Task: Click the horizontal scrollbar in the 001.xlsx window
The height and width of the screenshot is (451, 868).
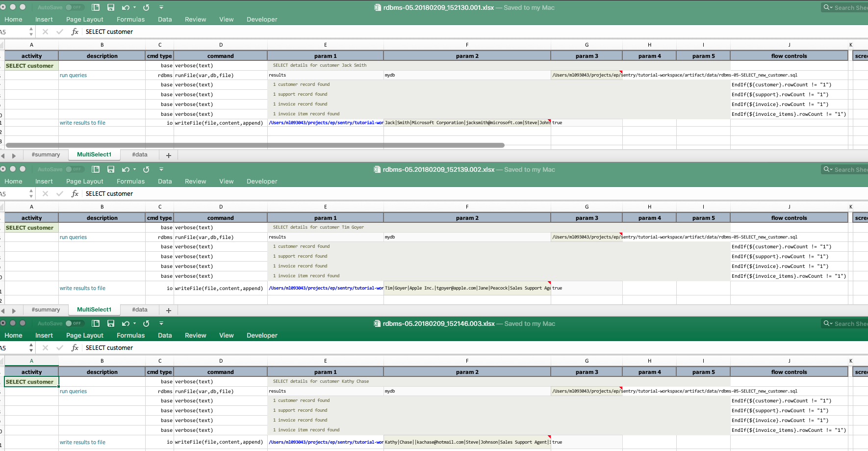Action: coord(255,145)
